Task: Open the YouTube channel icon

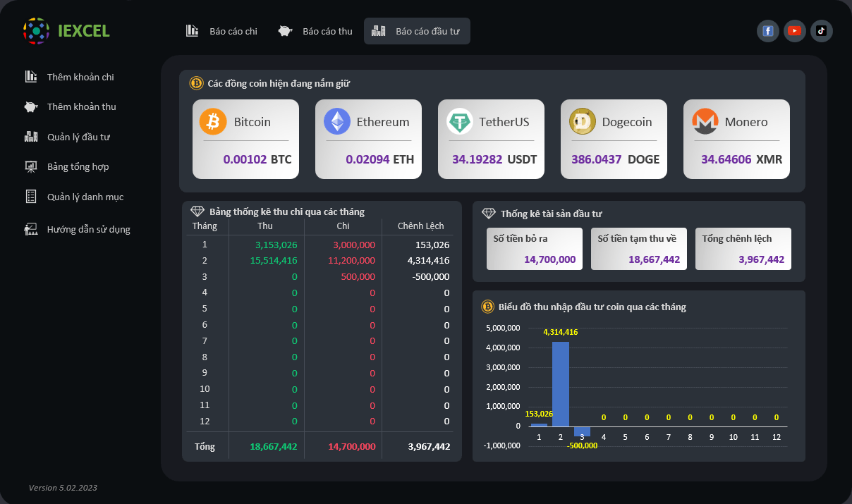Action: [x=795, y=31]
